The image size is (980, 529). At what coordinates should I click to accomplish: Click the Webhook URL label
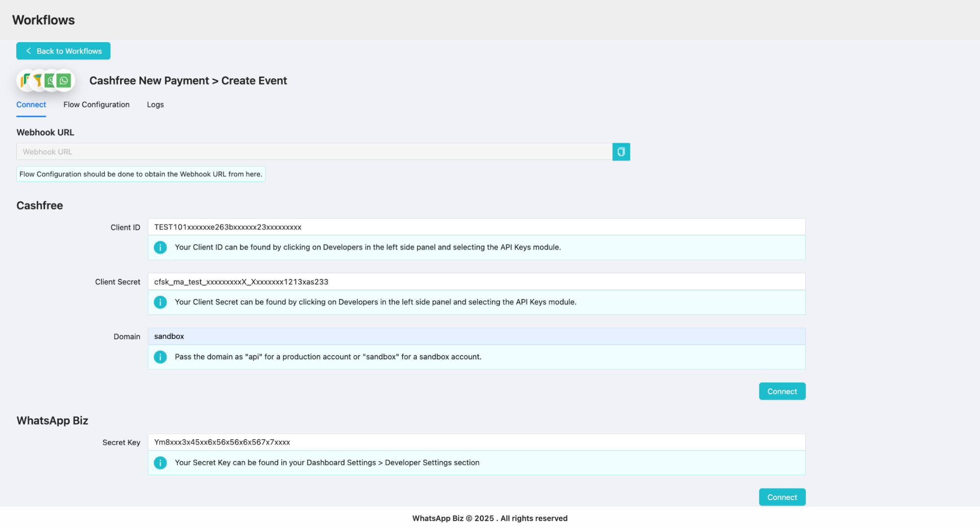45,132
